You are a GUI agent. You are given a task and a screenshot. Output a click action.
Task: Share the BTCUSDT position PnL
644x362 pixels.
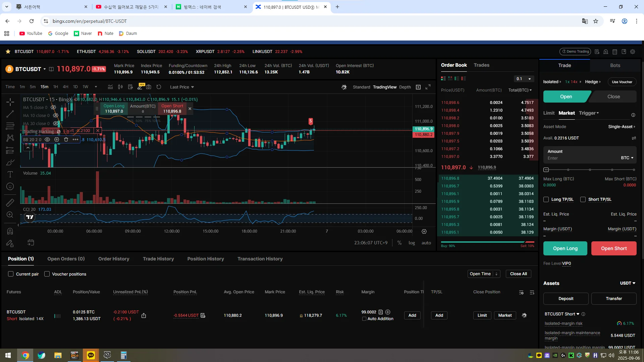(144, 315)
